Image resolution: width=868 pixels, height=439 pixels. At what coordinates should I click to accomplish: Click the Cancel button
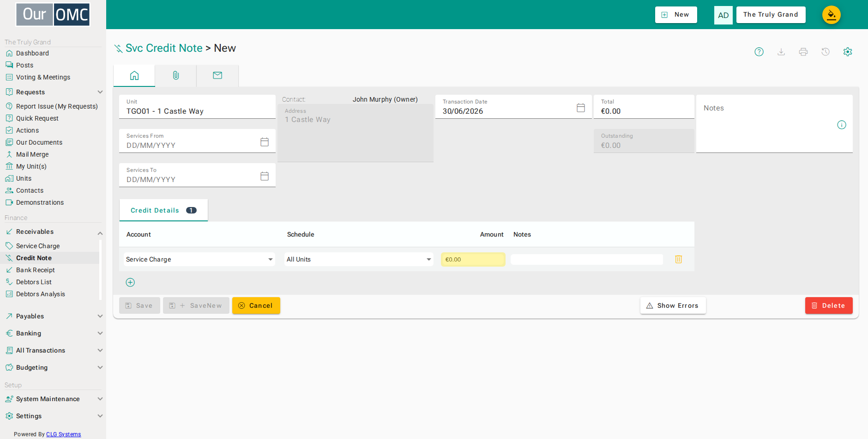click(x=256, y=305)
